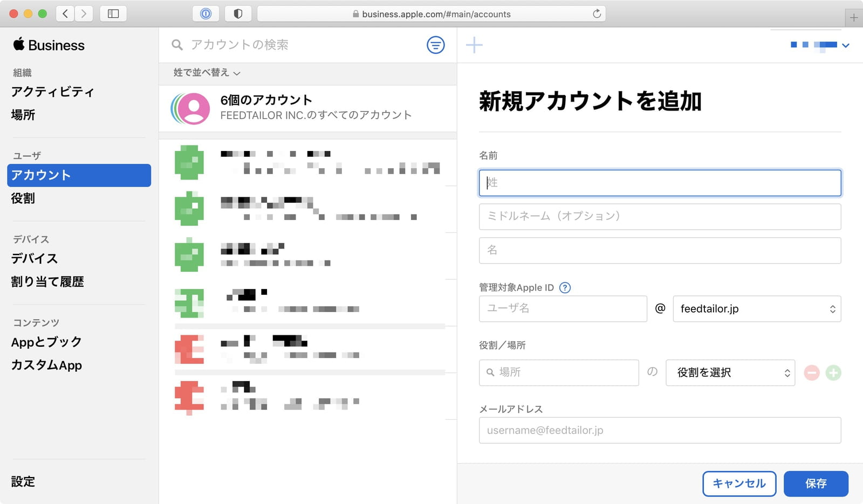Click the privacy shield icon in toolbar
This screenshot has width=863, height=504.
click(238, 13)
